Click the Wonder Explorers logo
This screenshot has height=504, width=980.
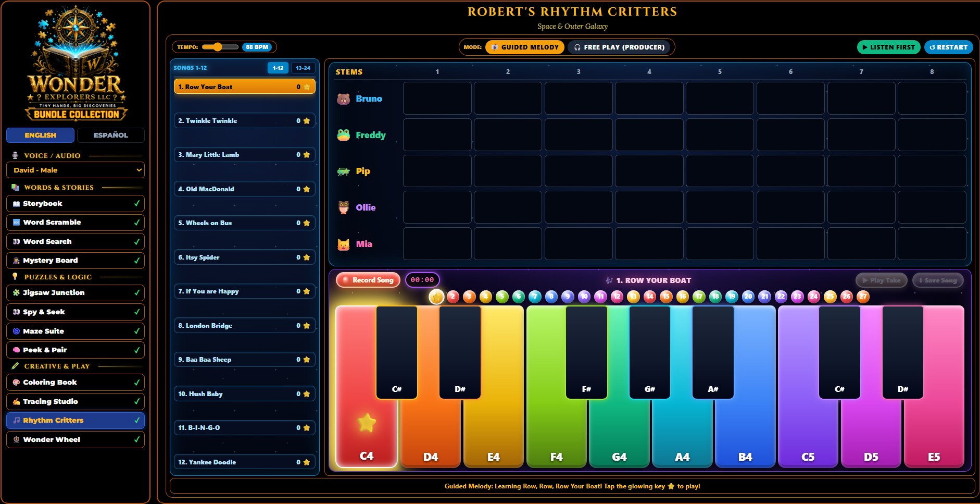(x=76, y=64)
